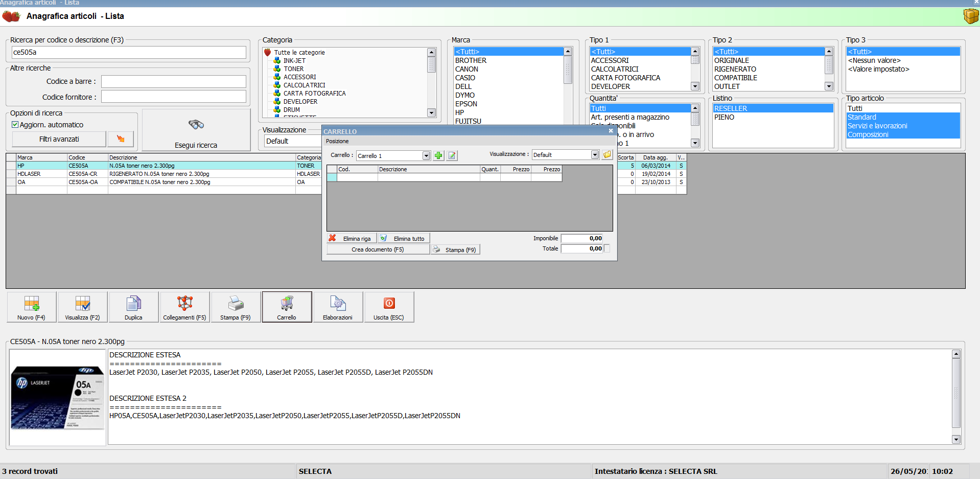
Task: Click the Posizione menu in Carrello
Action: pos(337,141)
